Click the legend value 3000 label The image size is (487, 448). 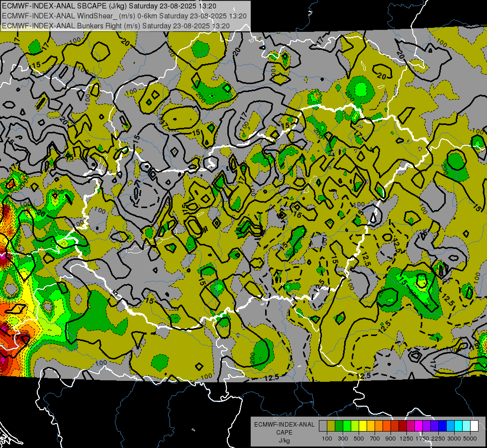pyautogui.click(x=454, y=439)
